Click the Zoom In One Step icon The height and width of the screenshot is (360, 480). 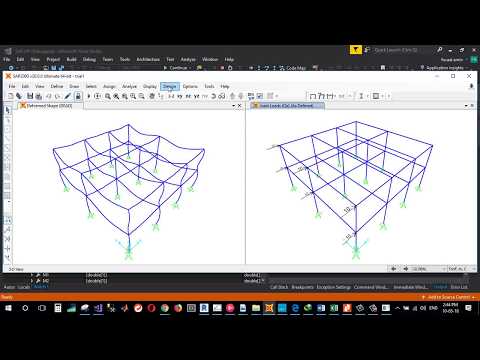pos(133,96)
